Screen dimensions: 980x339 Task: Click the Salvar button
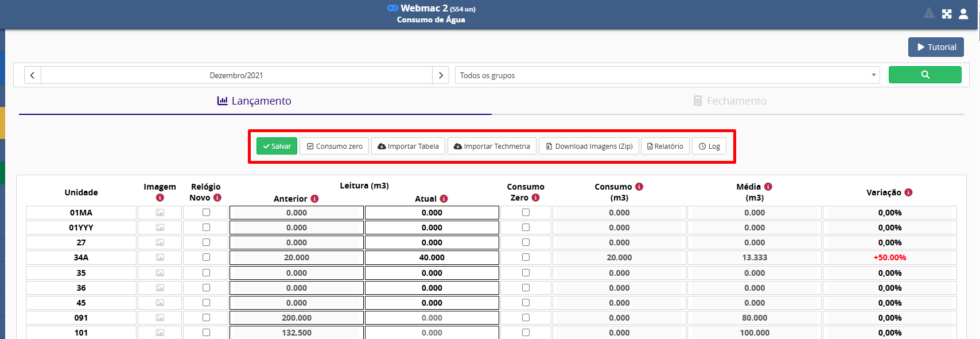277,146
